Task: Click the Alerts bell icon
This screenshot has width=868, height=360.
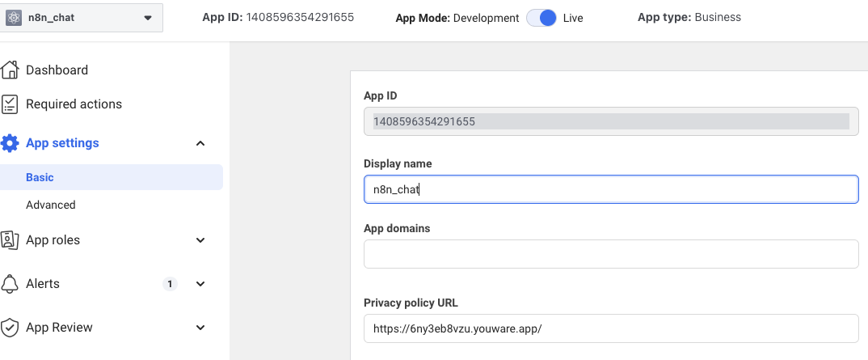Action: pos(10,284)
